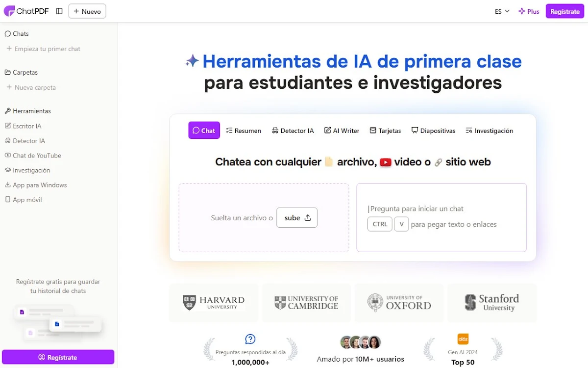This screenshot has height=368, width=588.
Task: Open Escritor IA from sidebar
Action: 23,126
